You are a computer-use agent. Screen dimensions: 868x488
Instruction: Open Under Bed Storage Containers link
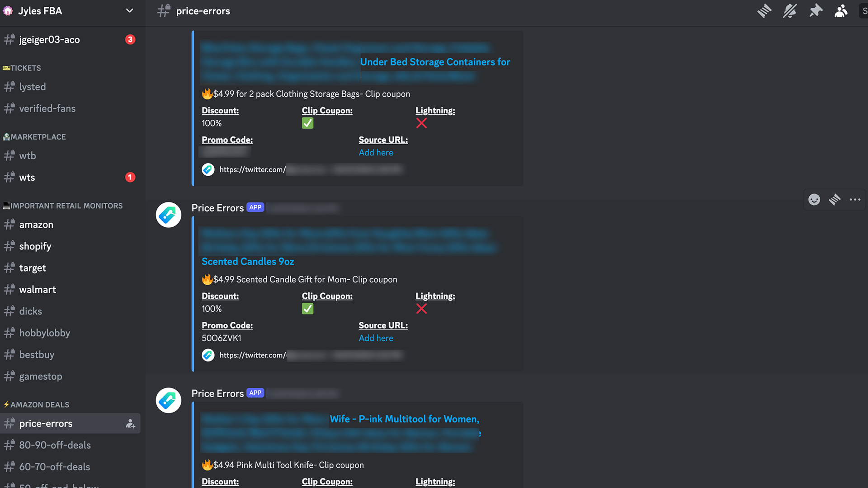coord(435,62)
